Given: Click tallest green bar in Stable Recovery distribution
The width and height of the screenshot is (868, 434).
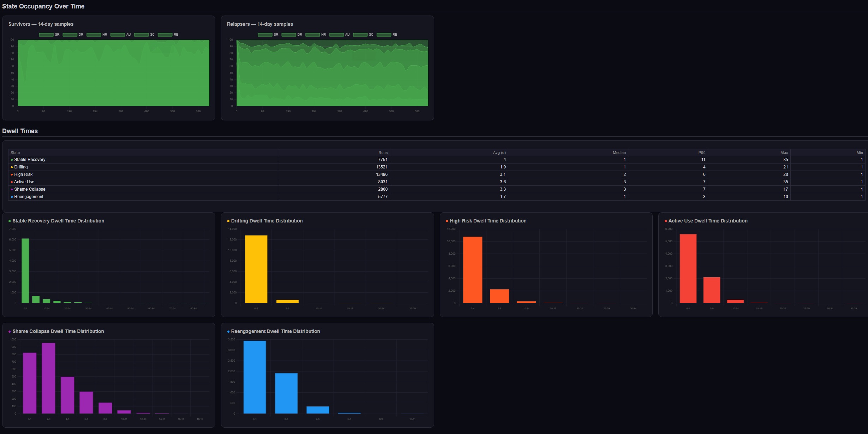Looking at the screenshot, I should [25, 271].
